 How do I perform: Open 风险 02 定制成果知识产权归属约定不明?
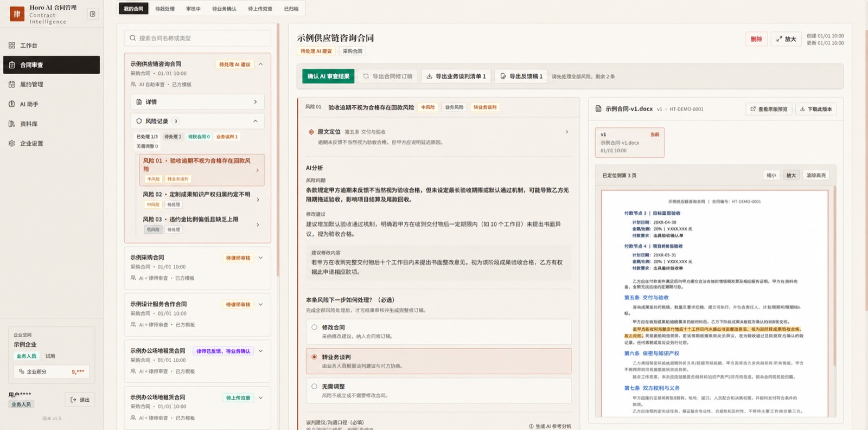coord(201,199)
